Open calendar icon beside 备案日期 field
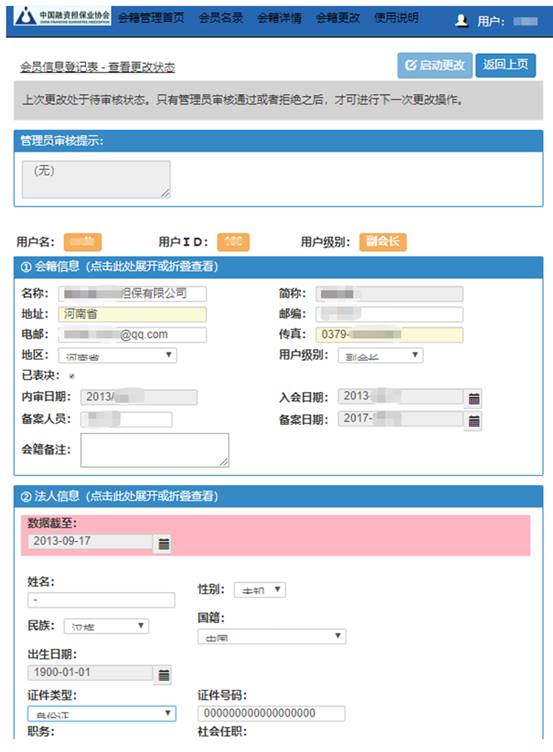The width and height of the screenshot is (553, 752). point(473,421)
